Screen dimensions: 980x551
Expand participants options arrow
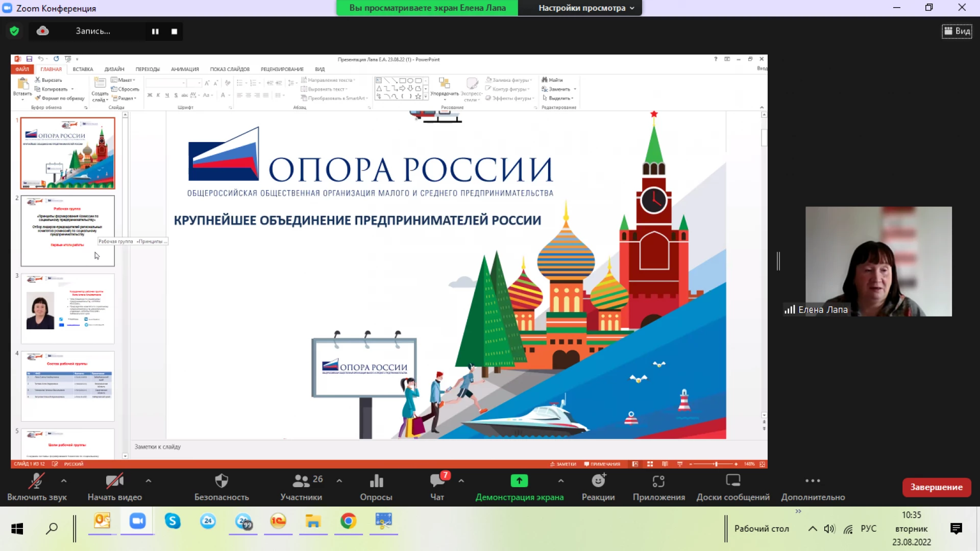(x=339, y=481)
